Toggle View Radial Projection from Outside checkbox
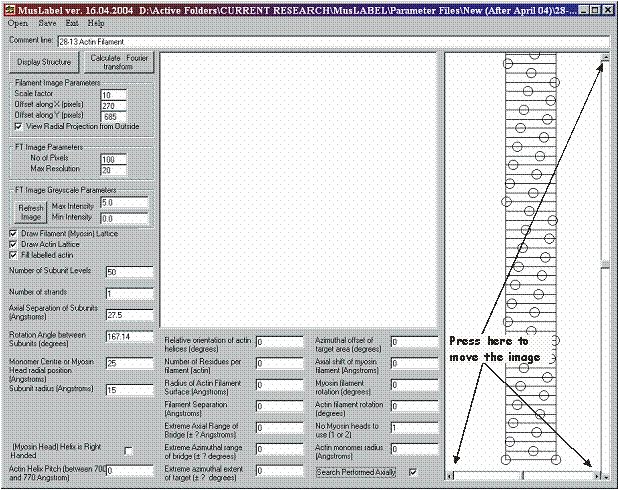 (x=18, y=127)
